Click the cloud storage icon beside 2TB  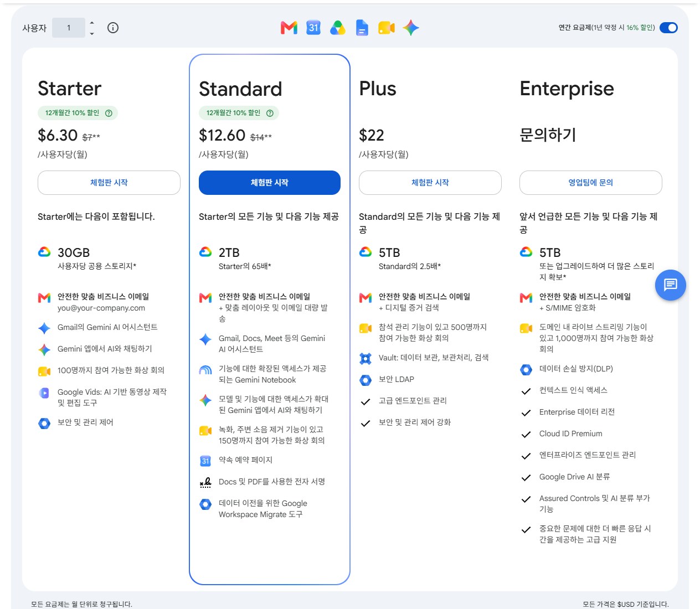205,252
